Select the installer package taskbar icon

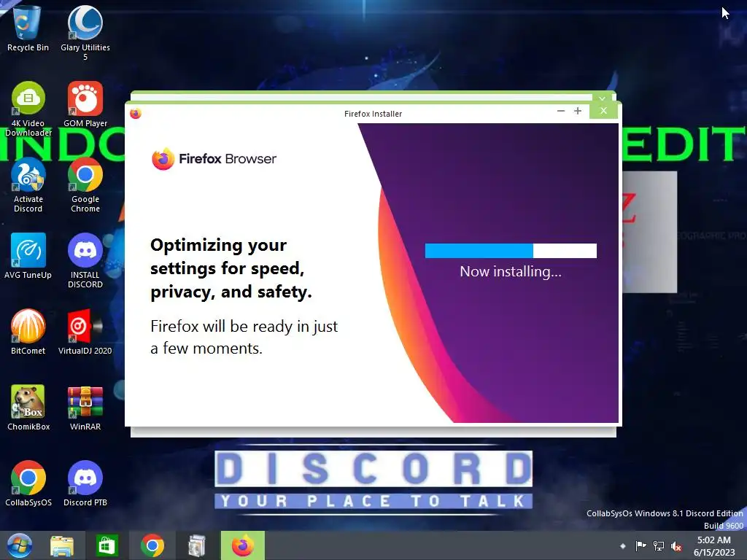[197, 545]
